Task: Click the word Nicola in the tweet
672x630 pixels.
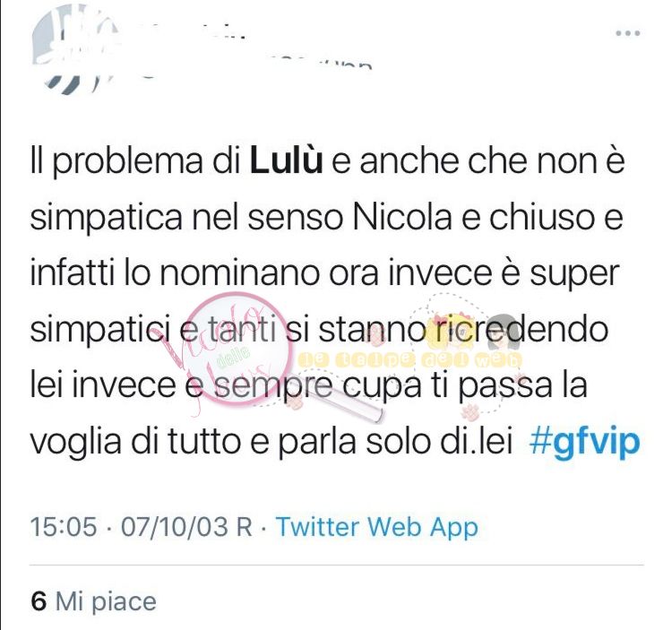Action: [x=402, y=217]
